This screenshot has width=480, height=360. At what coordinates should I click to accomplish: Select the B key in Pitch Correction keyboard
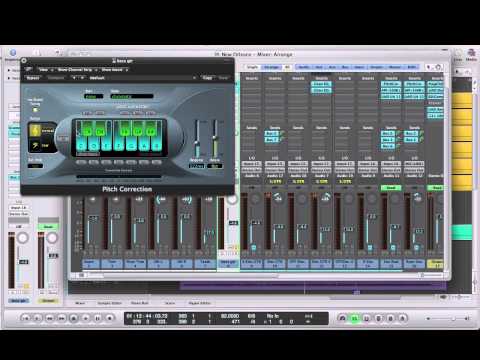tap(156, 145)
